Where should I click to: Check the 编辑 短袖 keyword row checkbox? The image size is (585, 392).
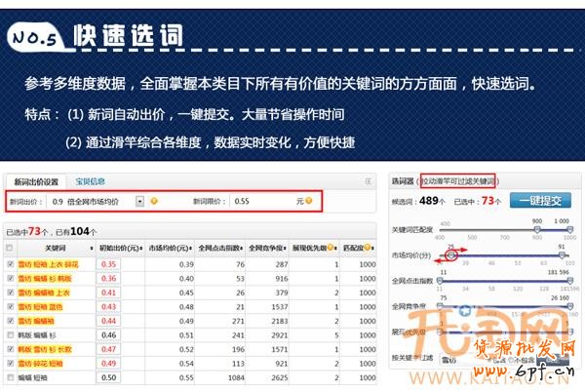click(12, 376)
